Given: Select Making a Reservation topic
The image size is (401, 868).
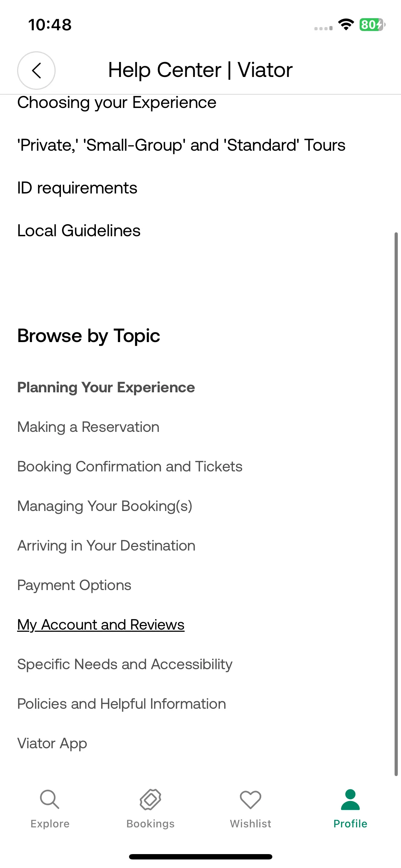Looking at the screenshot, I should [x=88, y=427].
